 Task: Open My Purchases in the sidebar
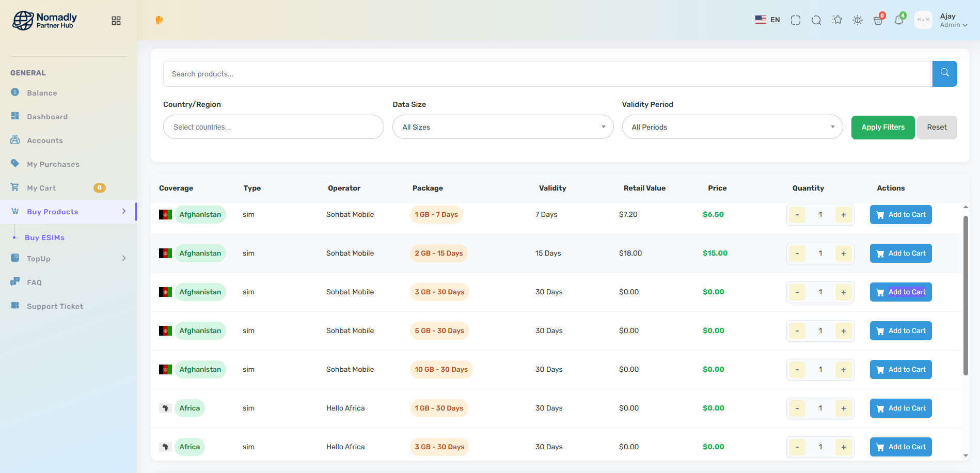coord(53,164)
